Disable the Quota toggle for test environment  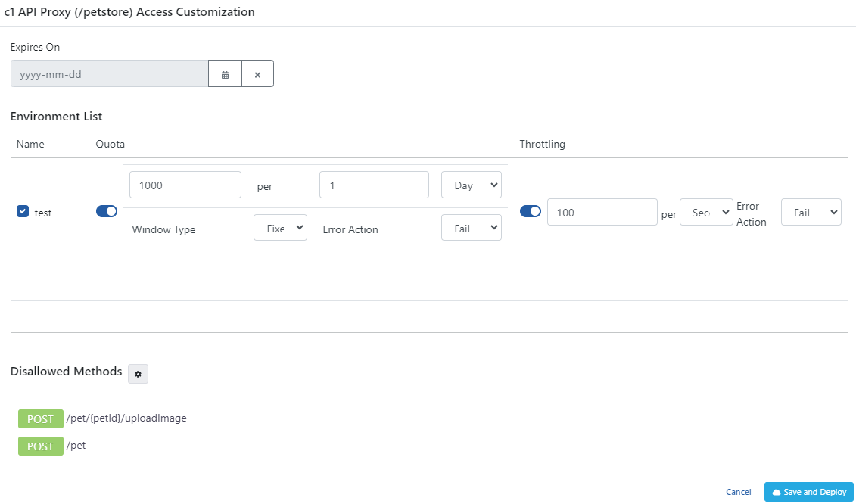click(x=106, y=212)
